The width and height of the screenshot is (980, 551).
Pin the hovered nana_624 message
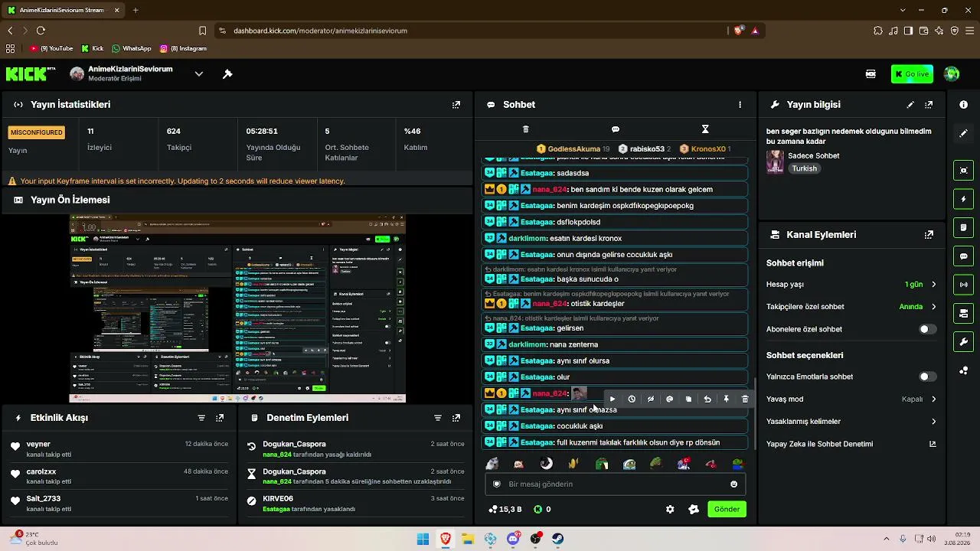(x=726, y=399)
